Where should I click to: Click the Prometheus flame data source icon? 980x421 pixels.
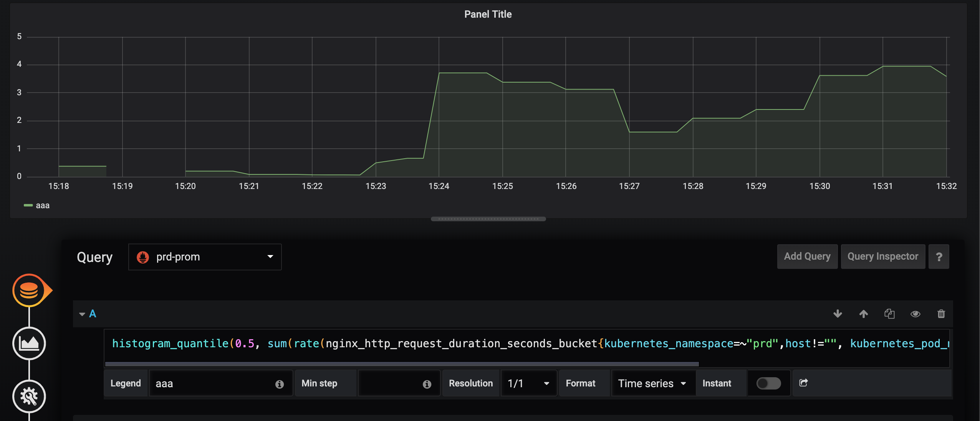coord(143,257)
